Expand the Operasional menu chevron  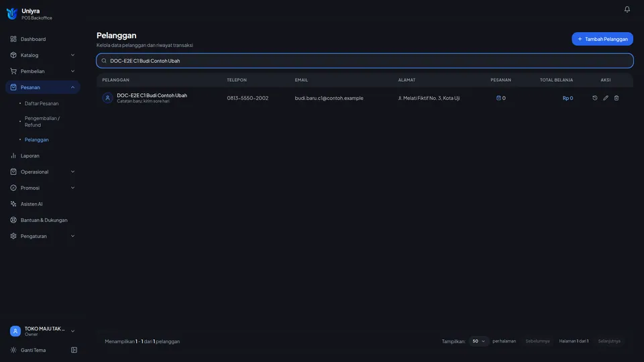(x=72, y=172)
